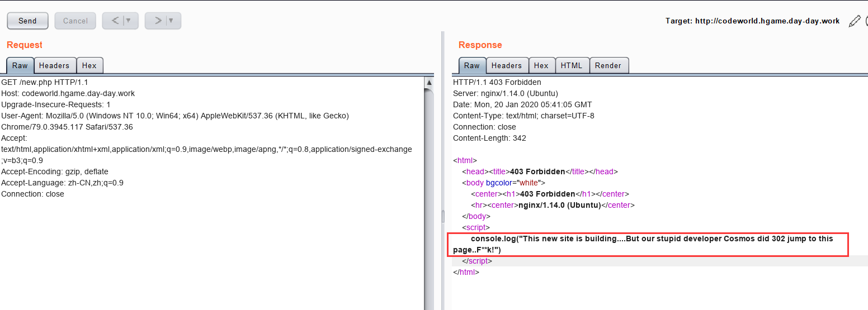
Task: Go to next request with forward arrow
Action: 158,21
